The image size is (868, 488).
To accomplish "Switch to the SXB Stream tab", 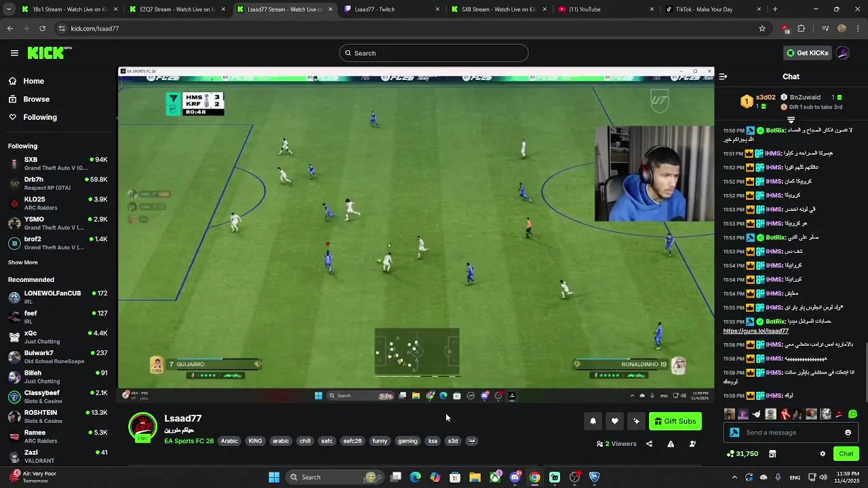I will pos(498,9).
